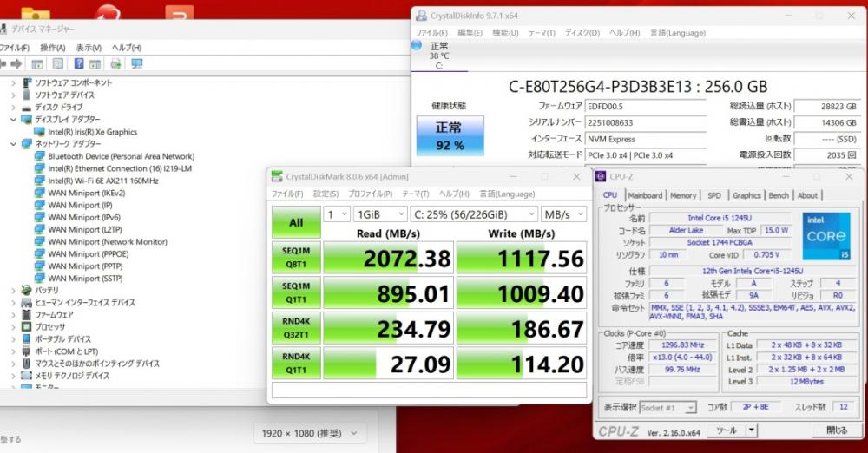Open the MB/s unit dropdown
The width and height of the screenshot is (868, 453).
pyautogui.click(x=563, y=214)
